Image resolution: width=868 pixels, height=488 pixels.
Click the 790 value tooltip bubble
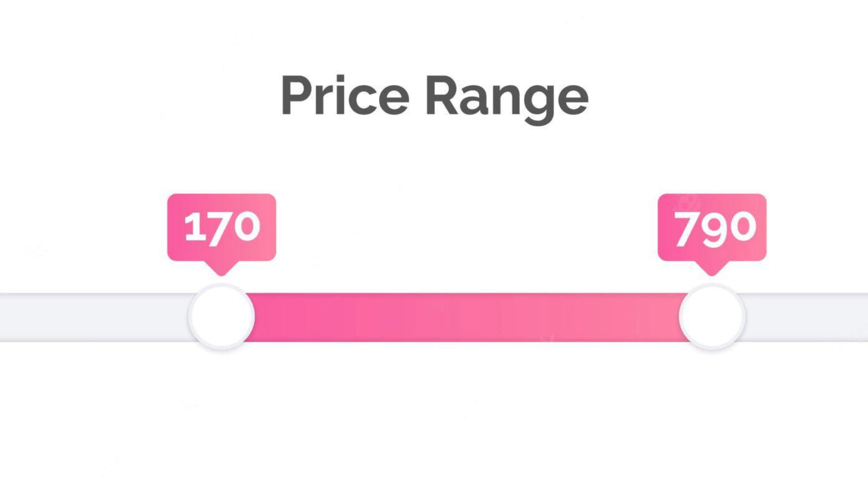(x=712, y=227)
